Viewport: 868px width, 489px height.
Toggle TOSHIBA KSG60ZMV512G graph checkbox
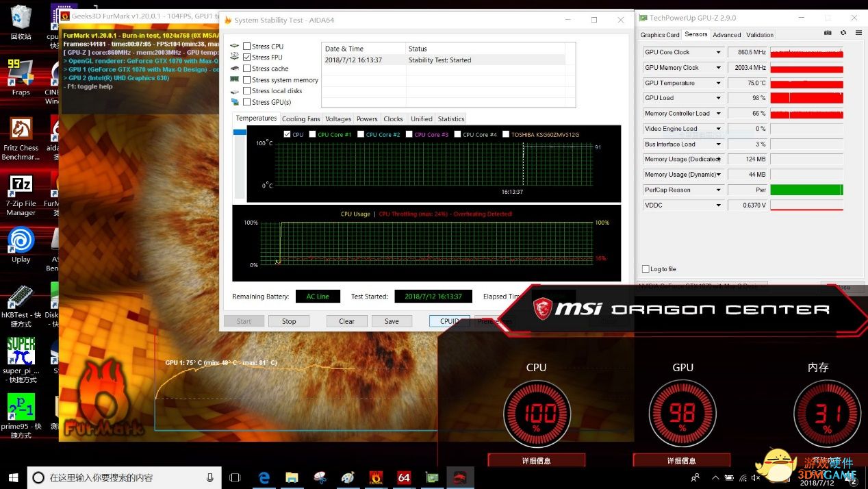(x=506, y=134)
